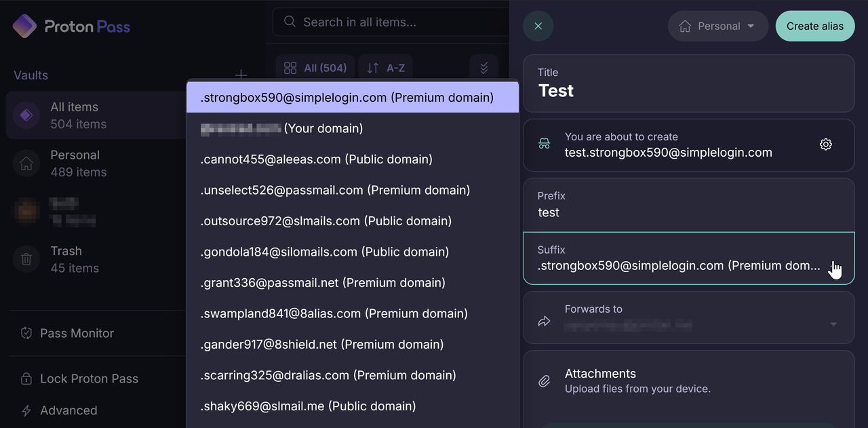The height and width of the screenshot is (428, 868).
Task: Open the A-Z sort dropdown
Action: (x=386, y=68)
